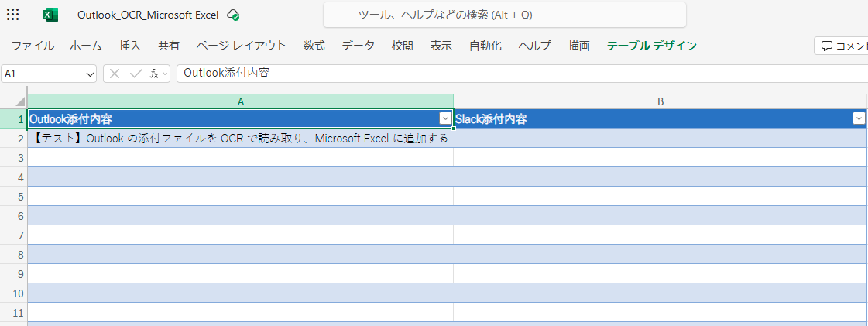The height and width of the screenshot is (326, 868).
Task: Select row 9 header
Action: (x=13, y=274)
